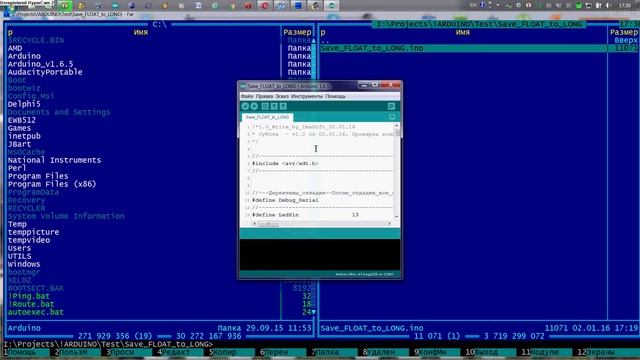640x360 pixels.
Task: Select the AMD folder in left panel
Action: coord(15,48)
